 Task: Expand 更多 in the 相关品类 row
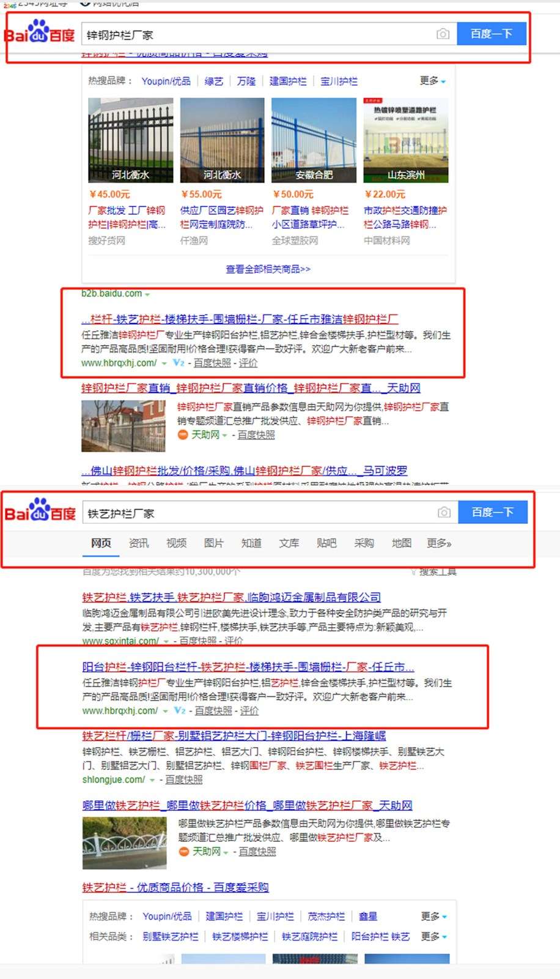click(433, 936)
